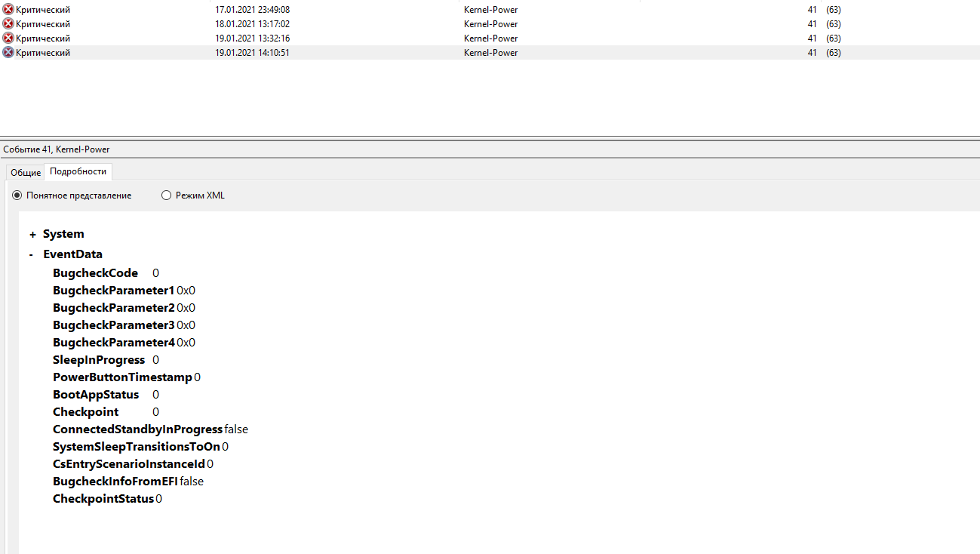980x554 pixels.
Task: Click critical error icon for 18.01.2021 13:17:02
Action: [8, 24]
